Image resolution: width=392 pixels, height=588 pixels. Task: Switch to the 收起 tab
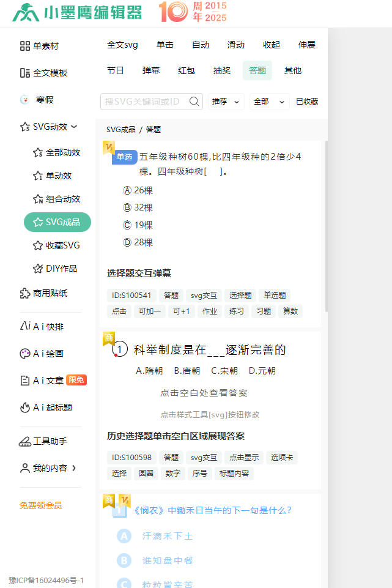tap(272, 45)
